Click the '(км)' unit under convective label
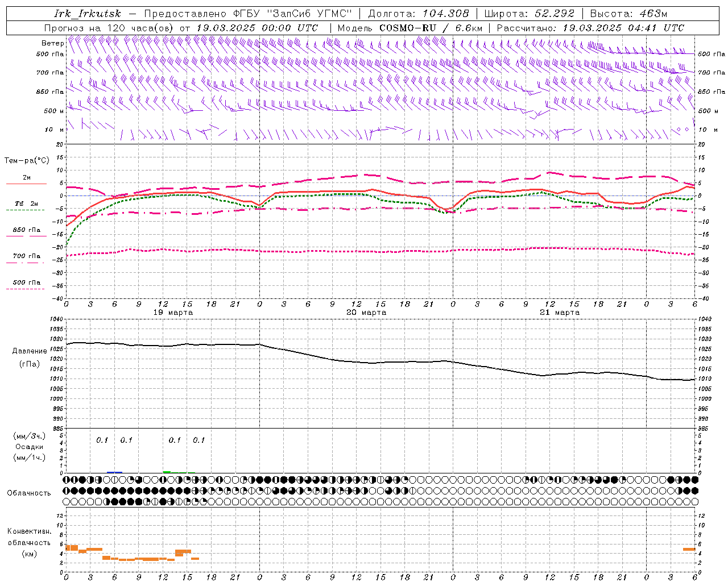The width and height of the screenshot is (728, 582). click(29, 554)
